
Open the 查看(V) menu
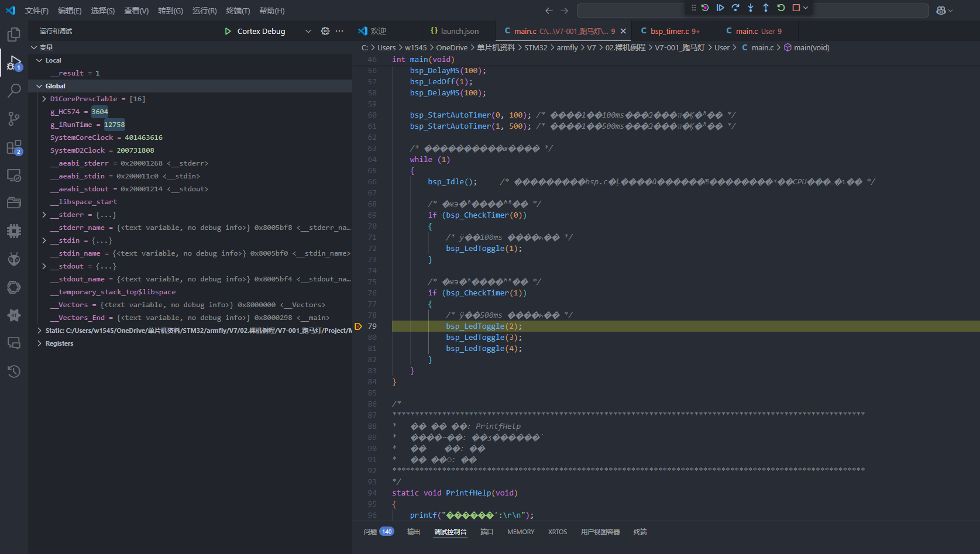click(136, 11)
